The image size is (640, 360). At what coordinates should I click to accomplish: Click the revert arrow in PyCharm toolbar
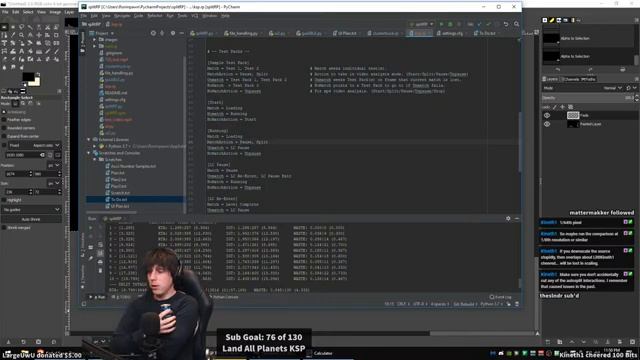pos(506,24)
